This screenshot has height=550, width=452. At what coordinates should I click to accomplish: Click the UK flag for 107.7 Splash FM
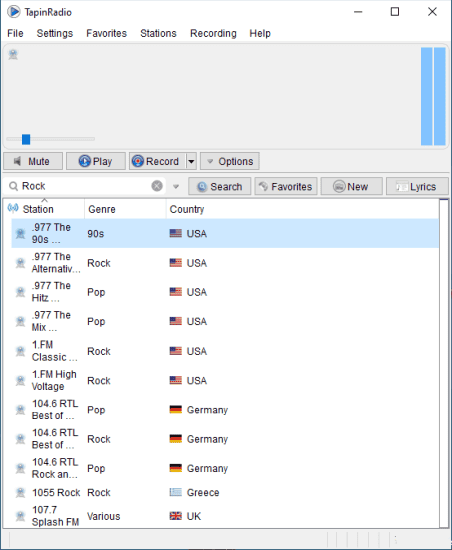pos(176,516)
